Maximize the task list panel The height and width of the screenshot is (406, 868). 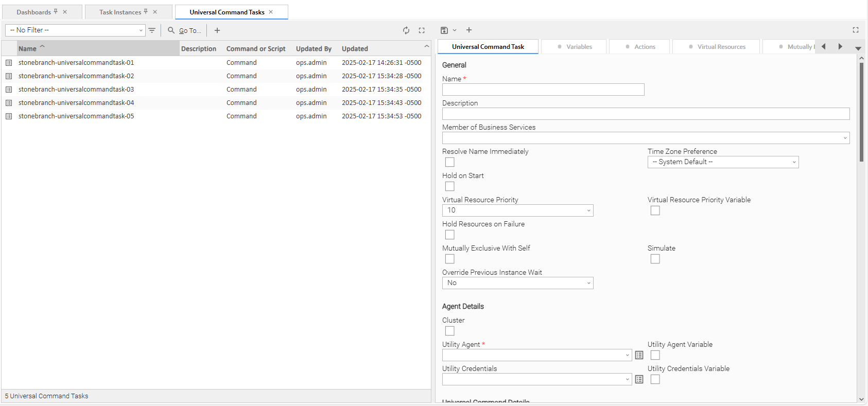(422, 30)
